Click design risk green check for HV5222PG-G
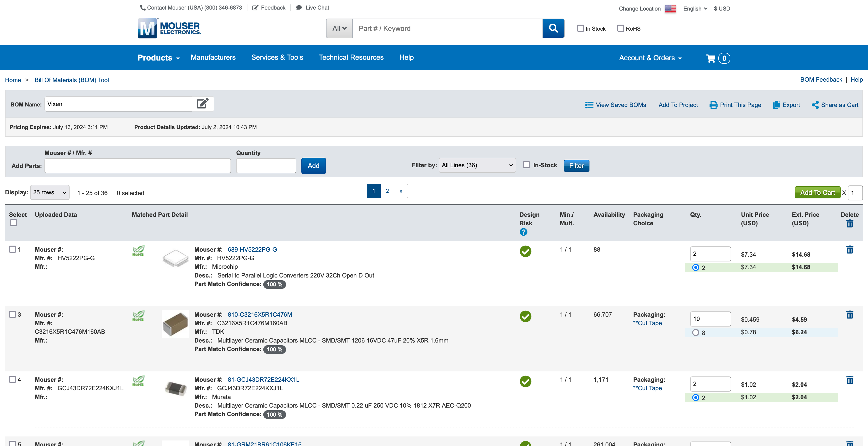Viewport: 868px width, 446px height. pyautogui.click(x=525, y=251)
